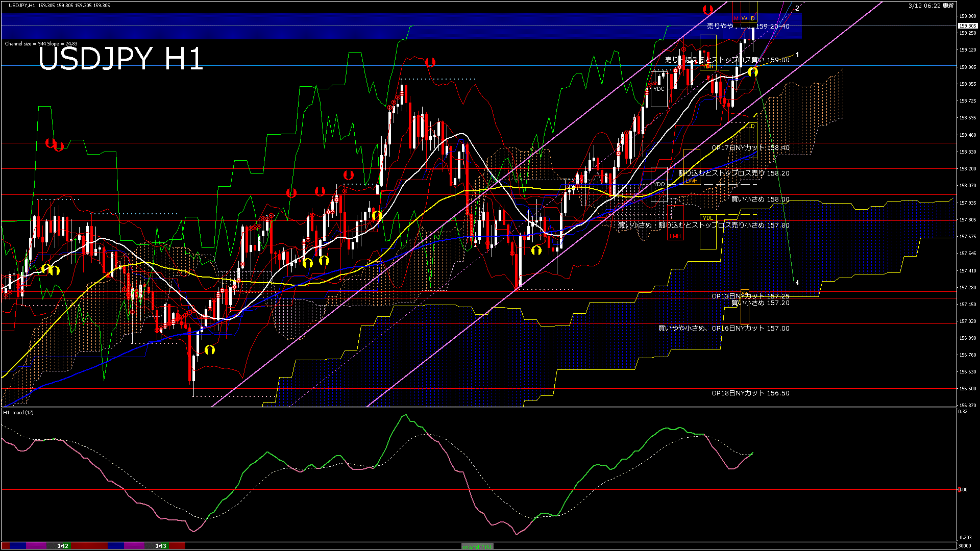The image size is (980, 551).
Task: Click the YDH yellow box label
Action: point(708,66)
